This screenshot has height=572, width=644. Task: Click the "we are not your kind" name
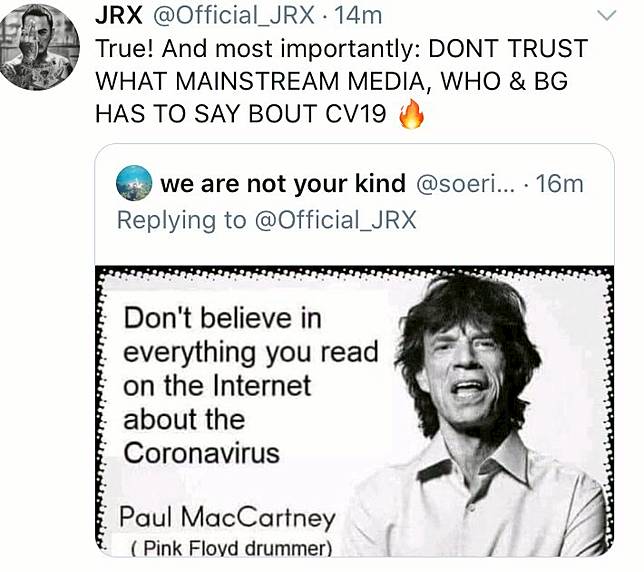coord(283,184)
